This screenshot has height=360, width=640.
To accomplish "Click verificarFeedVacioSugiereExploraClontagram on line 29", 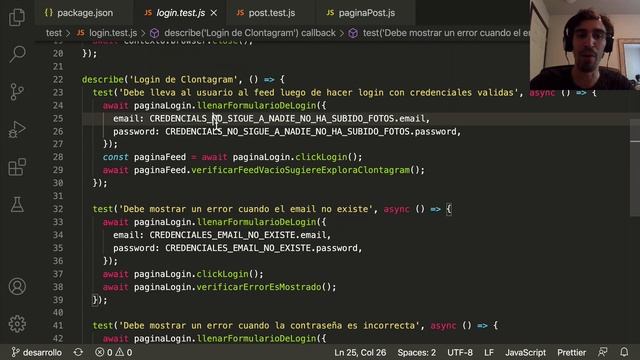I will click(300, 170).
